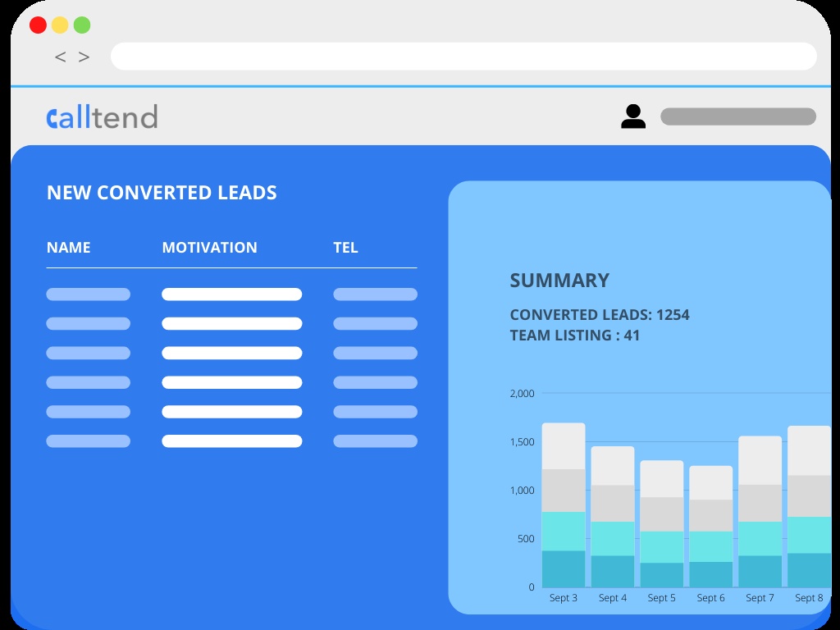This screenshot has height=630, width=840.
Task: Click the Sept 7 axis label
Action: [x=760, y=598]
